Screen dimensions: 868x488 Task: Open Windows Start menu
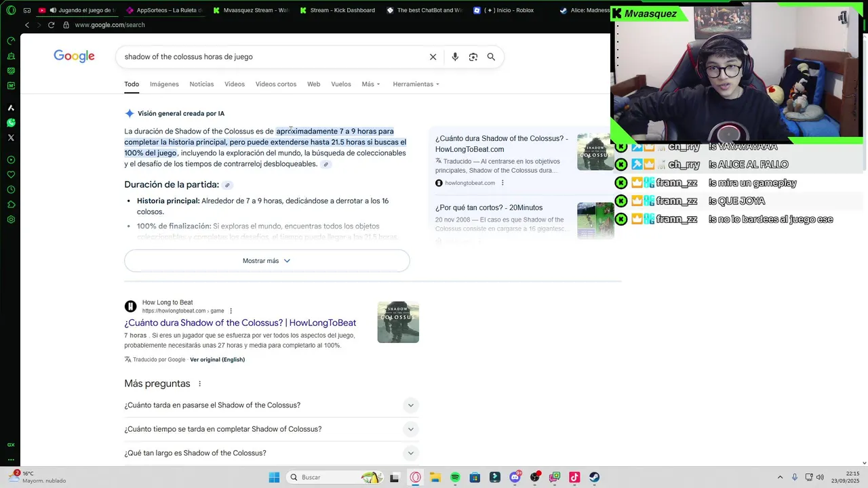point(274,477)
